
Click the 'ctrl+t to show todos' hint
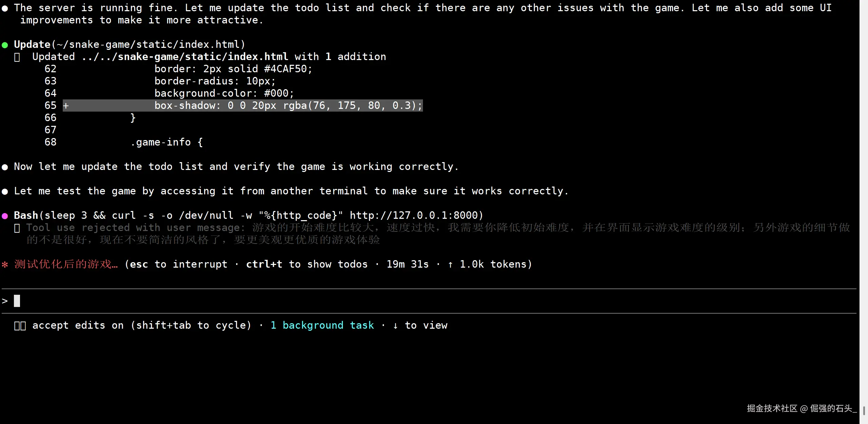[x=307, y=265]
